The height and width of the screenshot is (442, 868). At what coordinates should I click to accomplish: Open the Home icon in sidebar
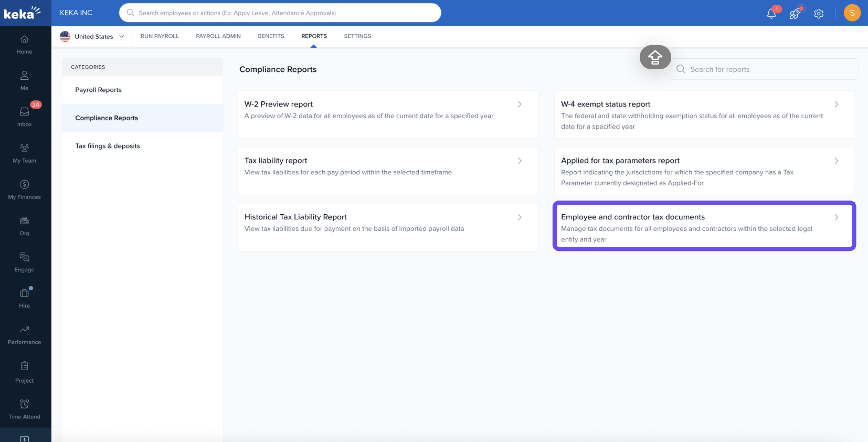click(x=24, y=40)
